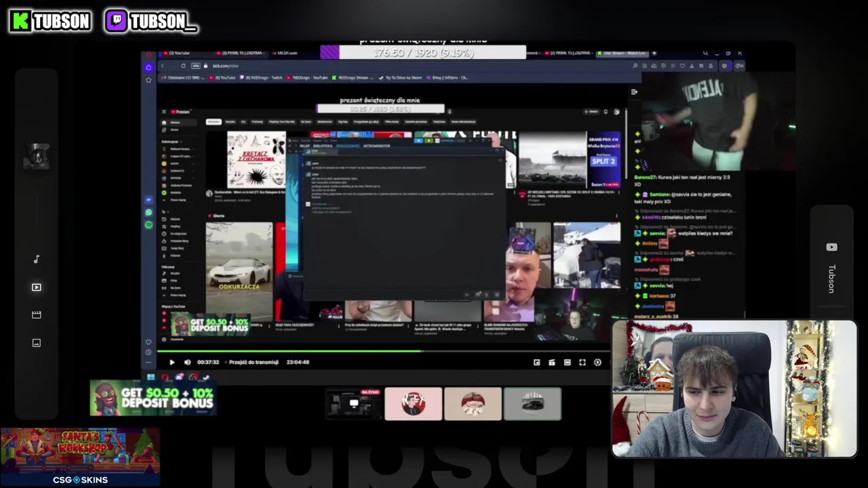Play the Kick video with the play button
The height and width of the screenshot is (488, 868).
pyautogui.click(x=172, y=363)
